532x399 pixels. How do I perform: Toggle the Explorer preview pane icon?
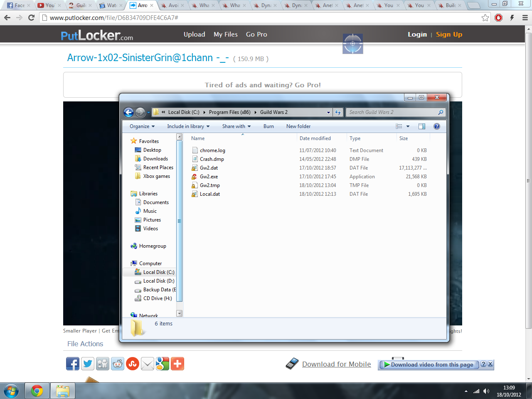pos(422,126)
